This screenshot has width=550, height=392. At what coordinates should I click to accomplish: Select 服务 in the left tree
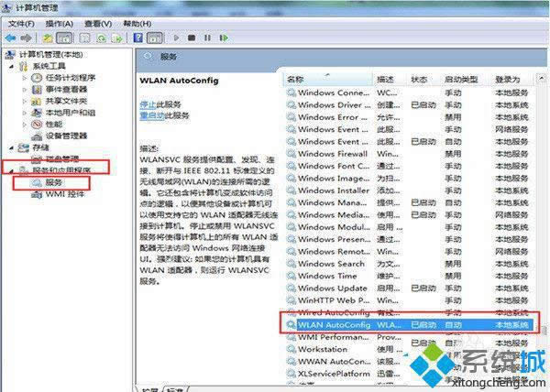point(54,182)
